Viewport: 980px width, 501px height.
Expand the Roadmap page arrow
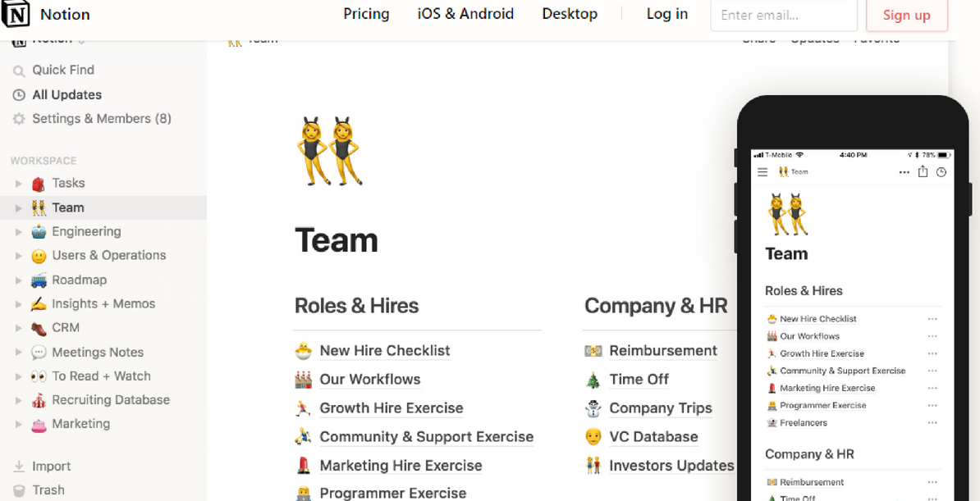pyautogui.click(x=18, y=280)
